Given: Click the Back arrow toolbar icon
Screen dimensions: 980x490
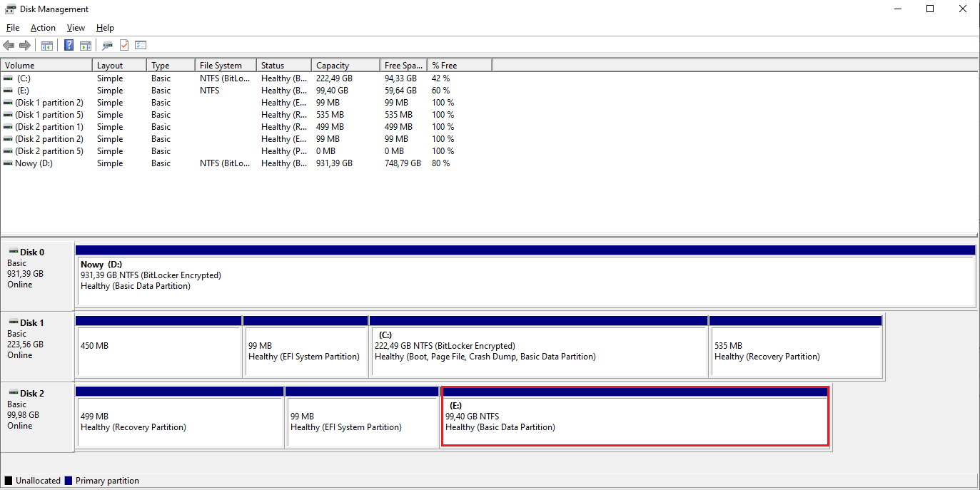Looking at the screenshot, I should 9,46.
